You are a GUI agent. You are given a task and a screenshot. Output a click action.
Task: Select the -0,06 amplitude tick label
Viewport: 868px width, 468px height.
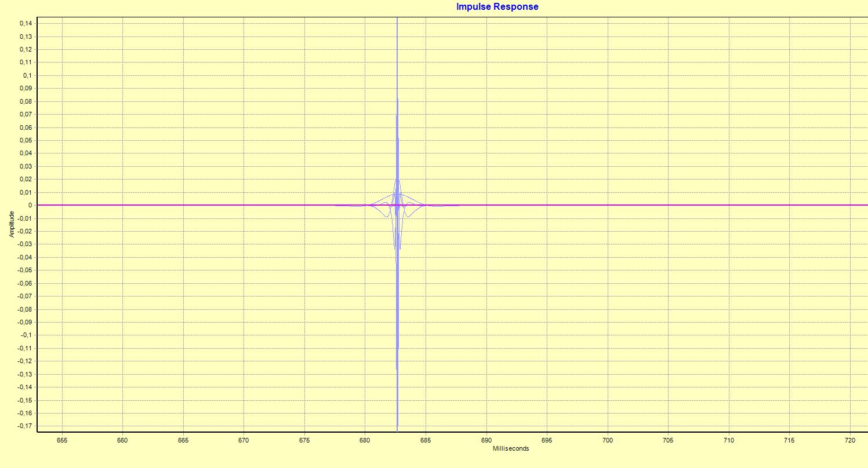(24, 283)
